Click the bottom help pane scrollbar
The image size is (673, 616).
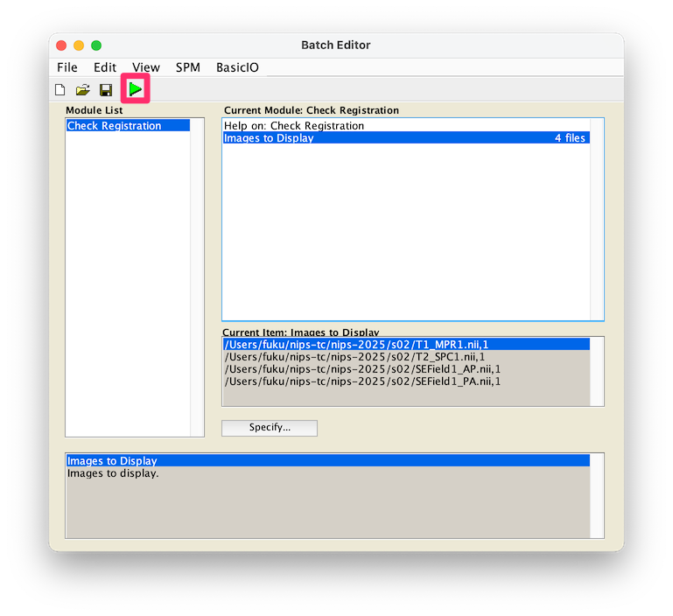(597, 495)
